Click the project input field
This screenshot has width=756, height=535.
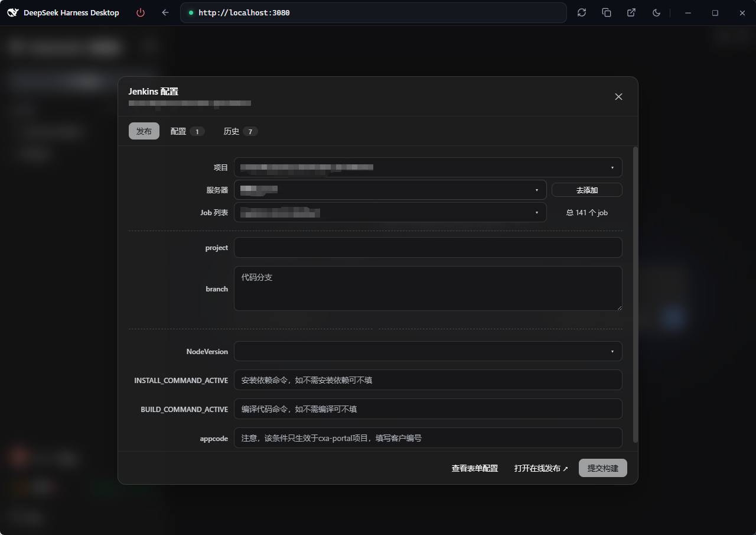tap(428, 248)
